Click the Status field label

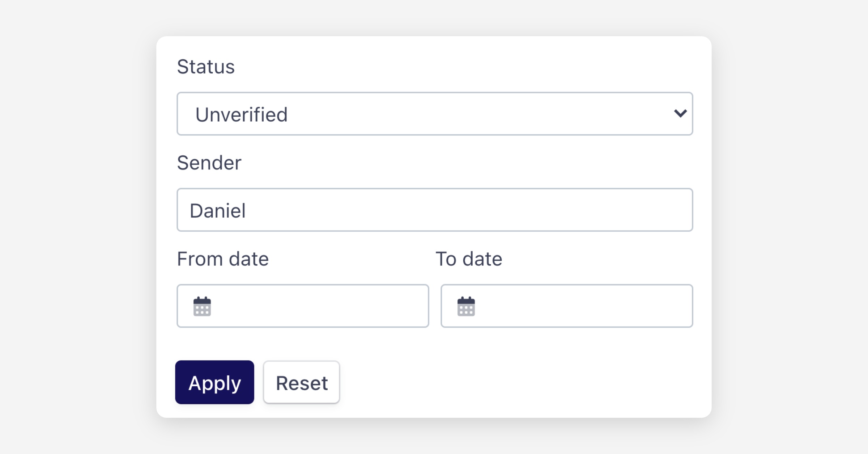(x=206, y=67)
